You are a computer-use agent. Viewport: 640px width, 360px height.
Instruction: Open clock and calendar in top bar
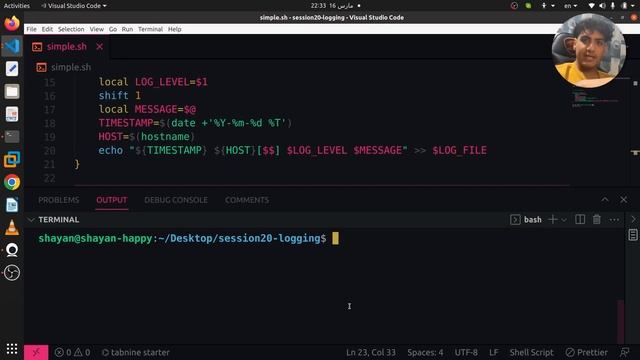[332, 6]
